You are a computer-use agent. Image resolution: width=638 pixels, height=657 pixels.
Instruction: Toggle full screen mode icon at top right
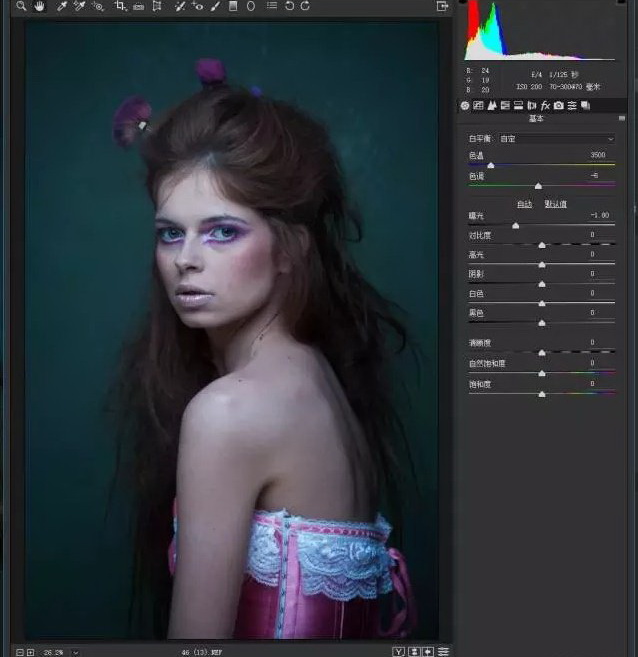(x=443, y=6)
